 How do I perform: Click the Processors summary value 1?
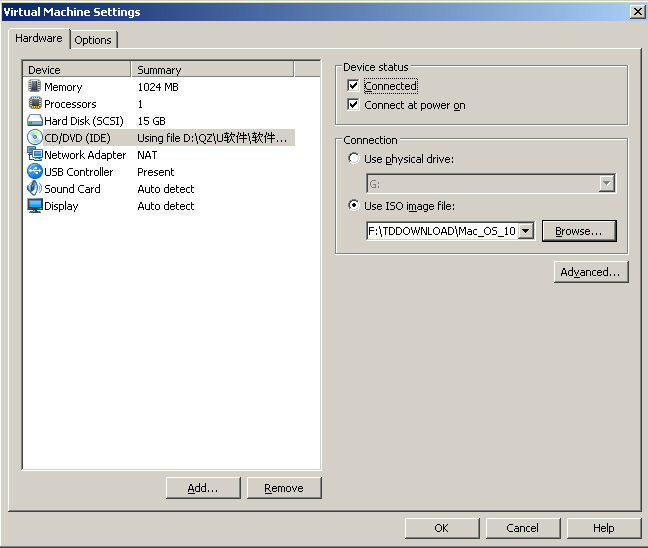[140, 104]
